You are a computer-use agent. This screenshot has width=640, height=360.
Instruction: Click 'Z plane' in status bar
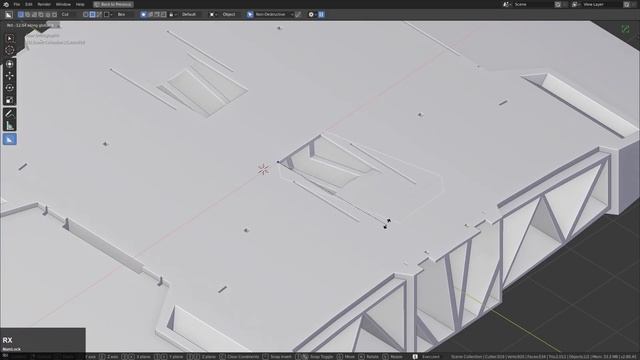[x=209, y=357]
